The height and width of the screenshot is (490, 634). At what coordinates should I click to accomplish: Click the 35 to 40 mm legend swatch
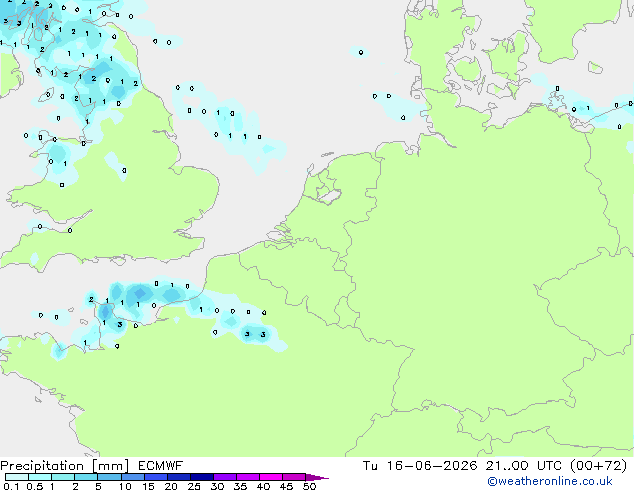click(x=248, y=477)
